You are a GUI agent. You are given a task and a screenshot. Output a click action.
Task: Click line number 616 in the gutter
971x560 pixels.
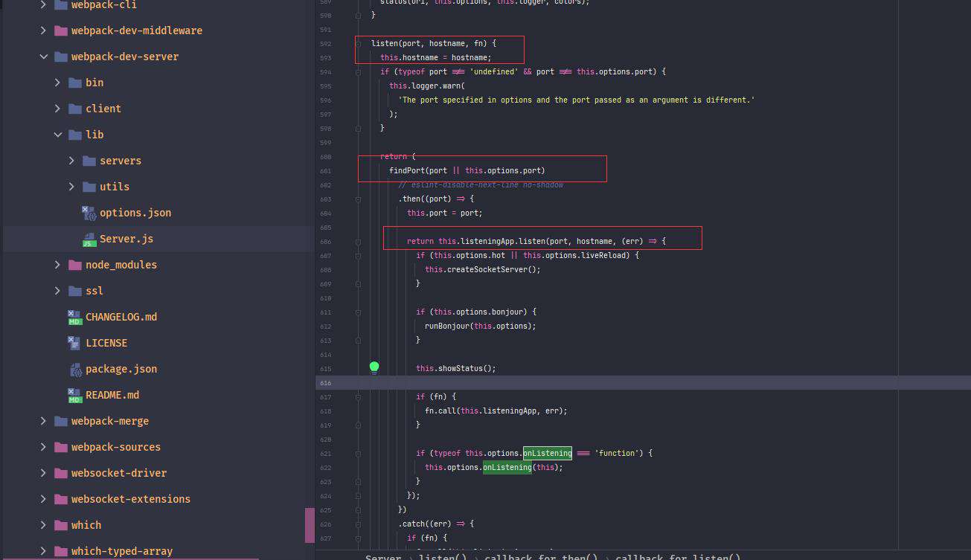[325, 382]
